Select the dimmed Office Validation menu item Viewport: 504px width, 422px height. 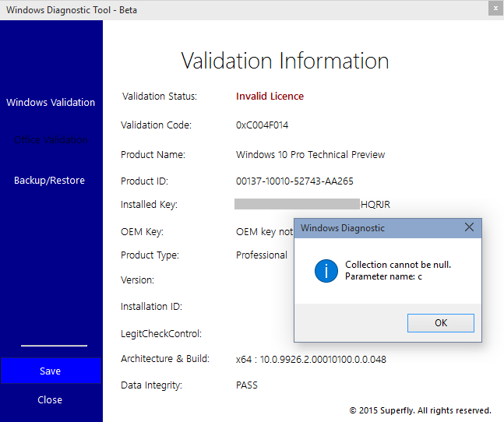pyautogui.click(x=51, y=140)
